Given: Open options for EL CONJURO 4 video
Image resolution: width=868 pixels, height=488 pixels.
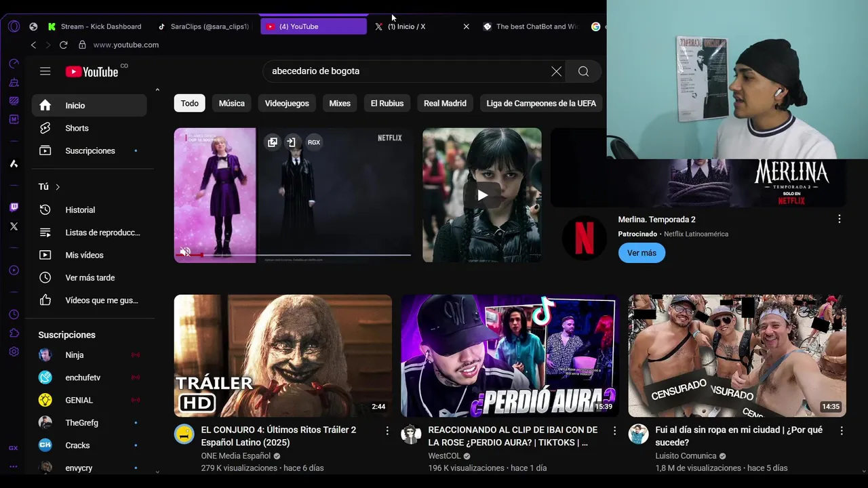Looking at the screenshot, I should click(x=387, y=430).
